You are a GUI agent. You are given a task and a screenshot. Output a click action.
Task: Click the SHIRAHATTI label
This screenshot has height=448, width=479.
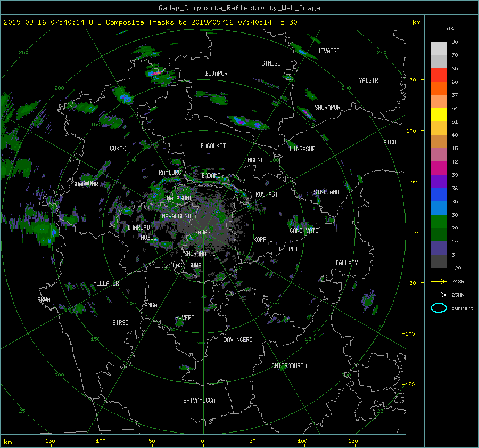pyautogui.click(x=199, y=254)
